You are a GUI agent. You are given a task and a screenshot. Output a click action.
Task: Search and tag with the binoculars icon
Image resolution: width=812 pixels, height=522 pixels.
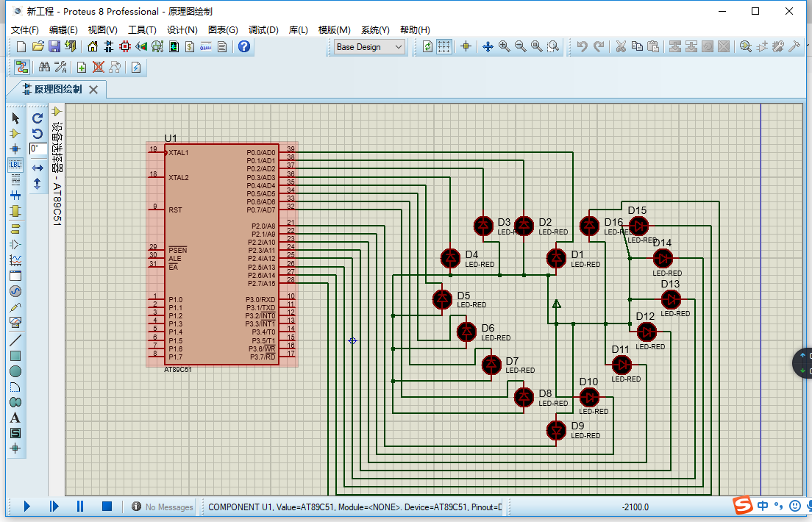point(45,68)
